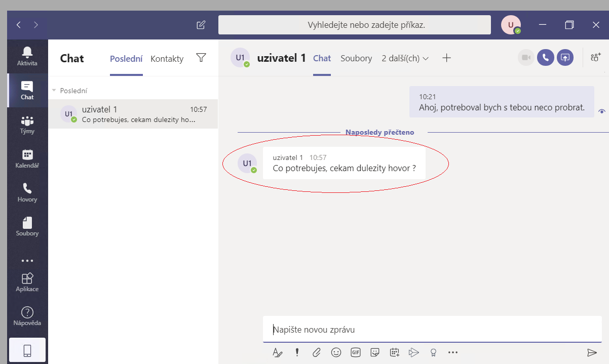The width and height of the screenshot is (609, 364).
Task: Select the Chat icon in sidebar
Action: click(27, 90)
